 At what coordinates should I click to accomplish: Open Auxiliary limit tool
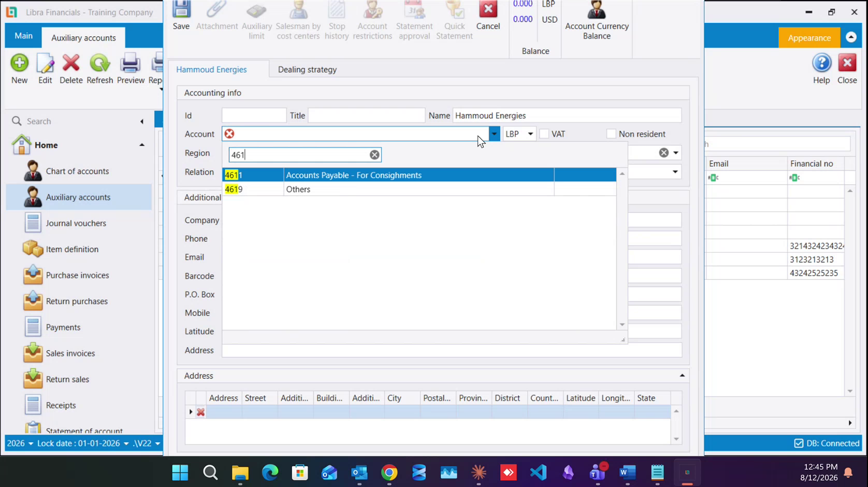click(x=256, y=21)
